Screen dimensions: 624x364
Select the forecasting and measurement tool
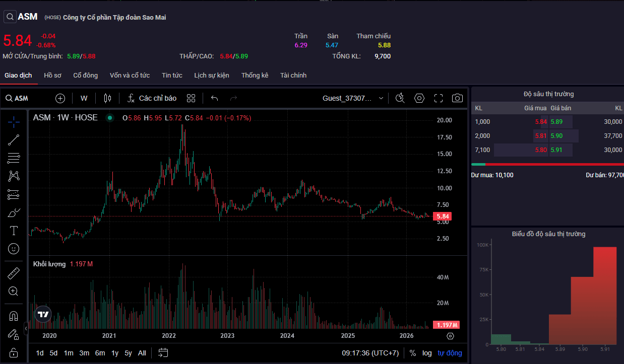pos(14,194)
